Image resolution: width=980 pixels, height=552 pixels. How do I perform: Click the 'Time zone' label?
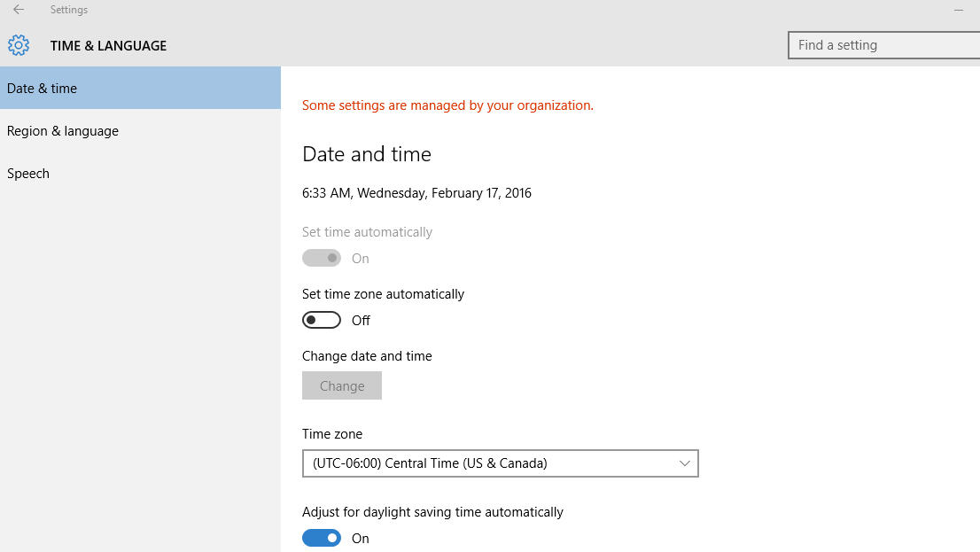pyautogui.click(x=332, y=434)
